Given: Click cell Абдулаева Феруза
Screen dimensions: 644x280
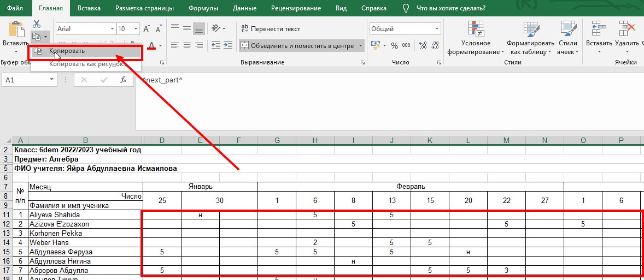Looking at the screenshot, I should click(85, 252).
